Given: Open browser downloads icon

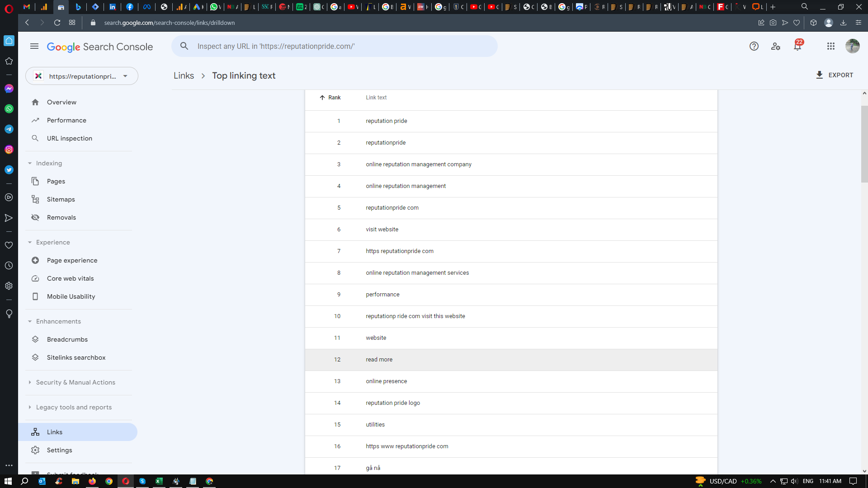Looking at the screenshot, I should (x=843, y=23).
